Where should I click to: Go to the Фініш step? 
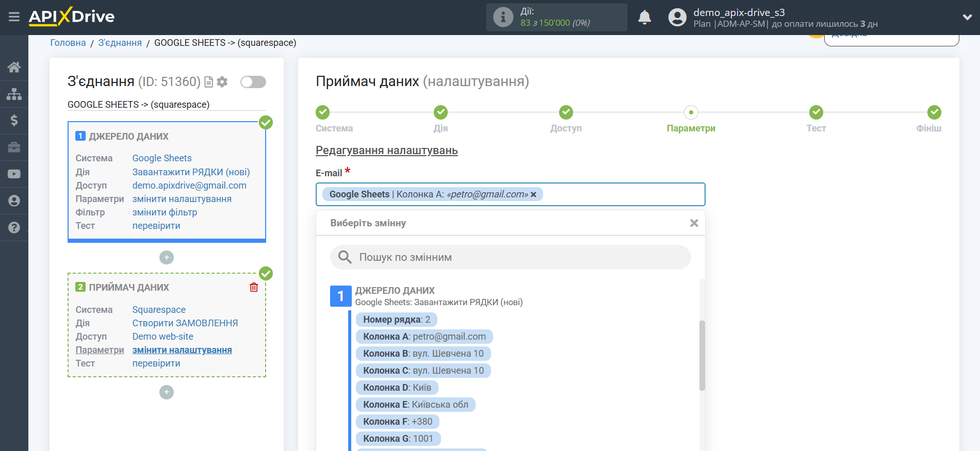pyautogui.click(x=934, y=112)
